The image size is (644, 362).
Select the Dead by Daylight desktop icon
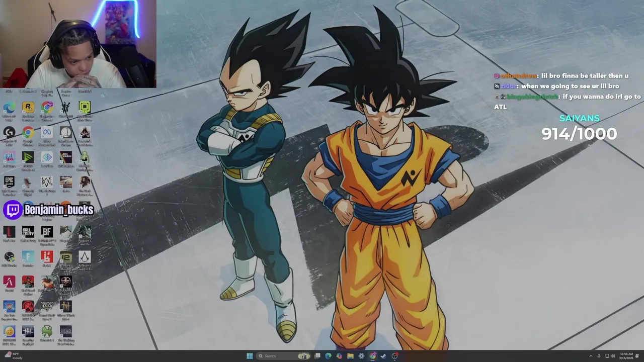coord(28,335)
